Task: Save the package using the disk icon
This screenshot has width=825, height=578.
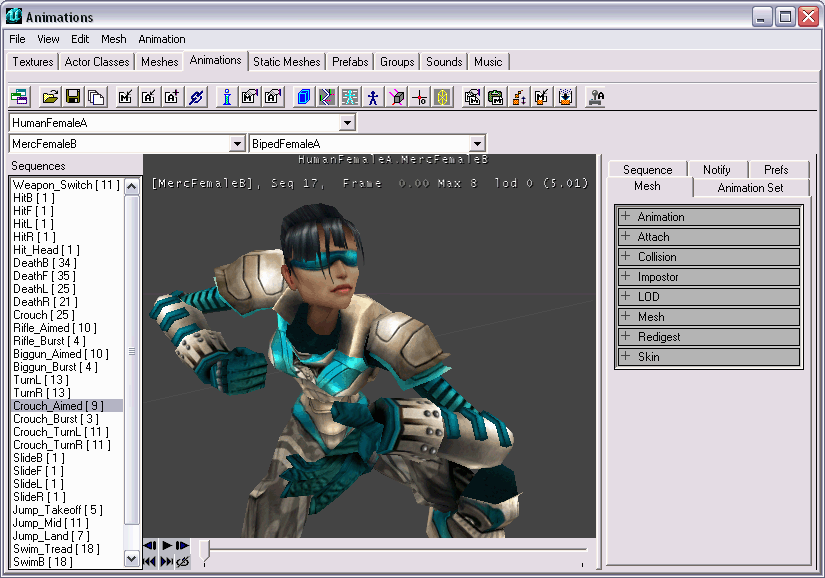Action: [72, 97]
